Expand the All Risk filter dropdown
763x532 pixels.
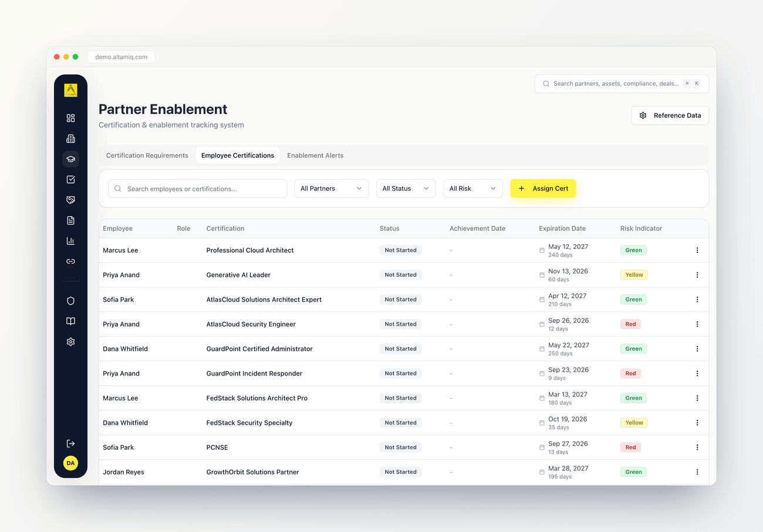(x=472, y=188)
